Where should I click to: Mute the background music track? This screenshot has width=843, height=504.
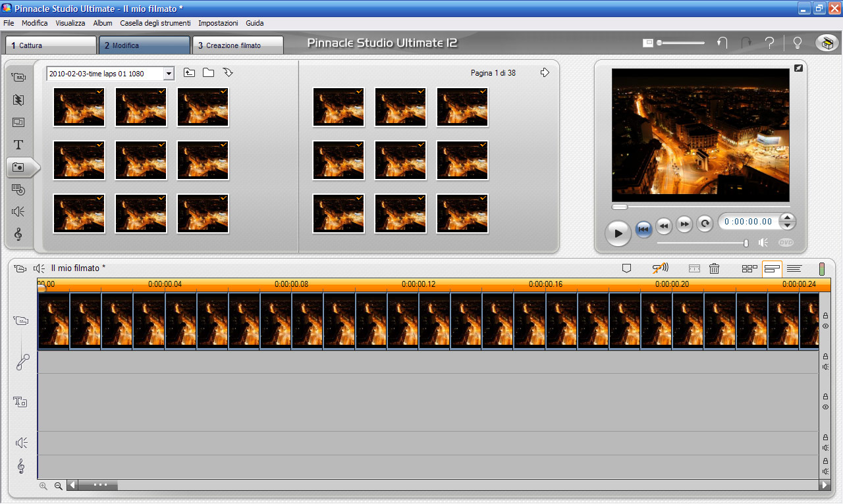click(825, 471)
